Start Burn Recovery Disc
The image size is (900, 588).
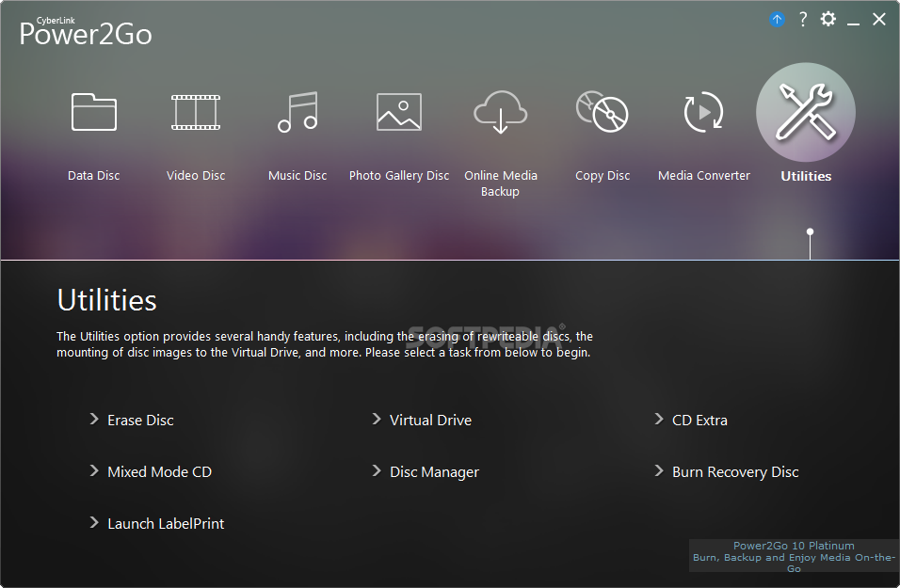coord(735,472)
